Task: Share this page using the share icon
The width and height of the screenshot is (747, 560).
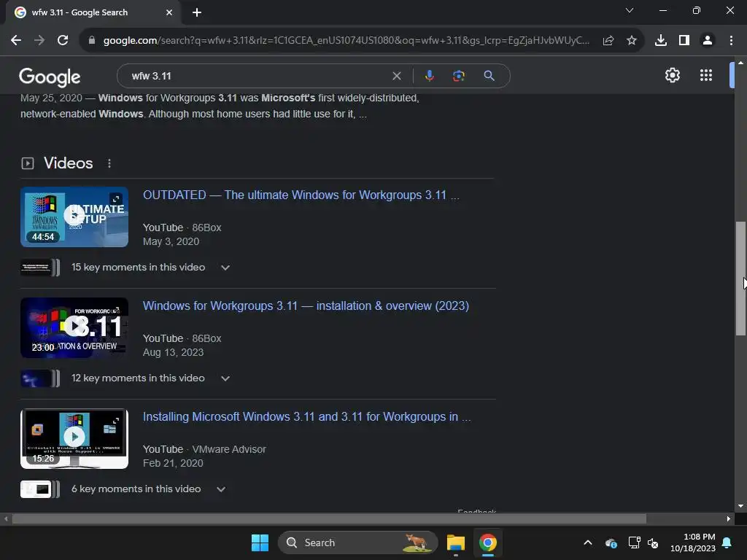Action: click(x=608, y=41)
